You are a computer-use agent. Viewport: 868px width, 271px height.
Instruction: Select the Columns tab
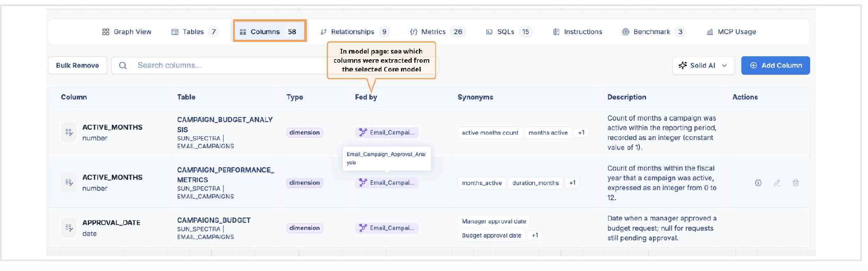tap(270, 31)
